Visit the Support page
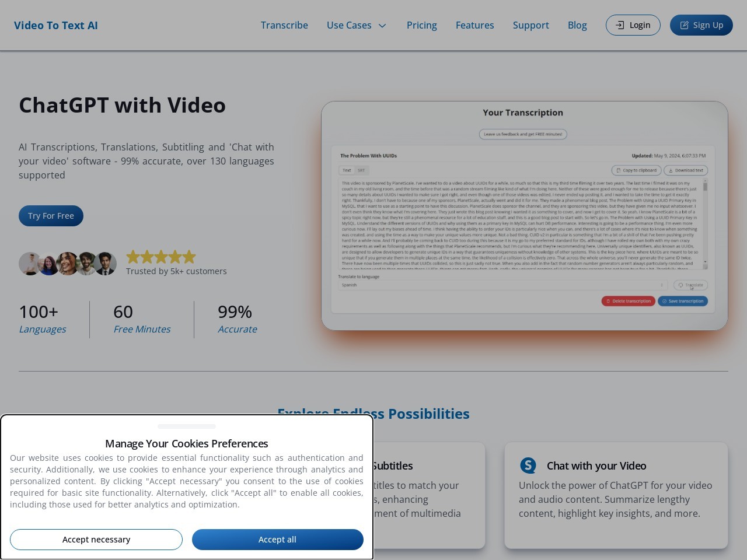Viewport: 747px width, 560px height. 531,25
